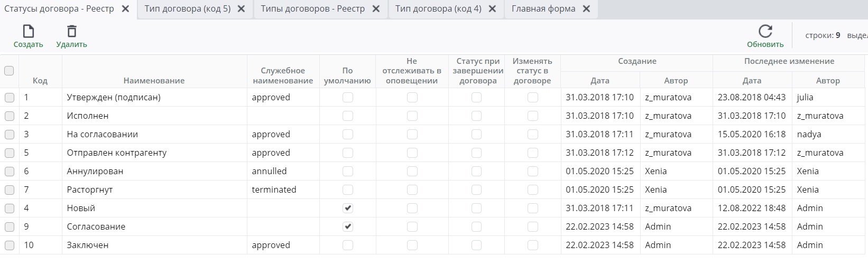Close the Тип договора (код 5) tab
The height and width of the screenshot is (275, 868).
[241, 9]
